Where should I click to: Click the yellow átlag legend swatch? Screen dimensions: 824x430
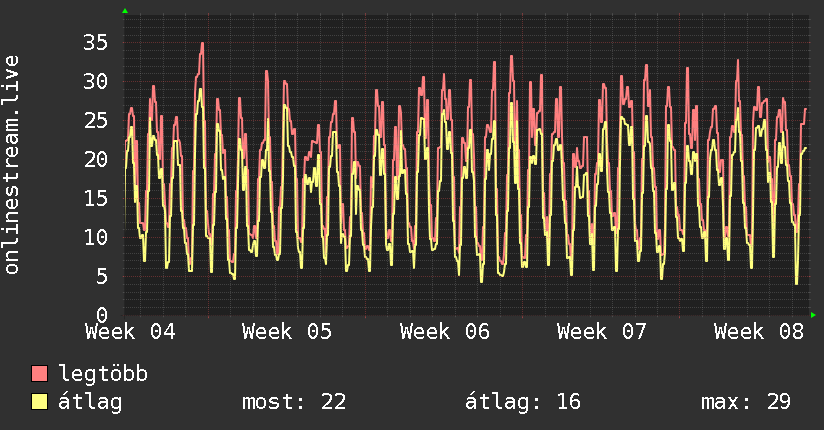tap(40, 402)
